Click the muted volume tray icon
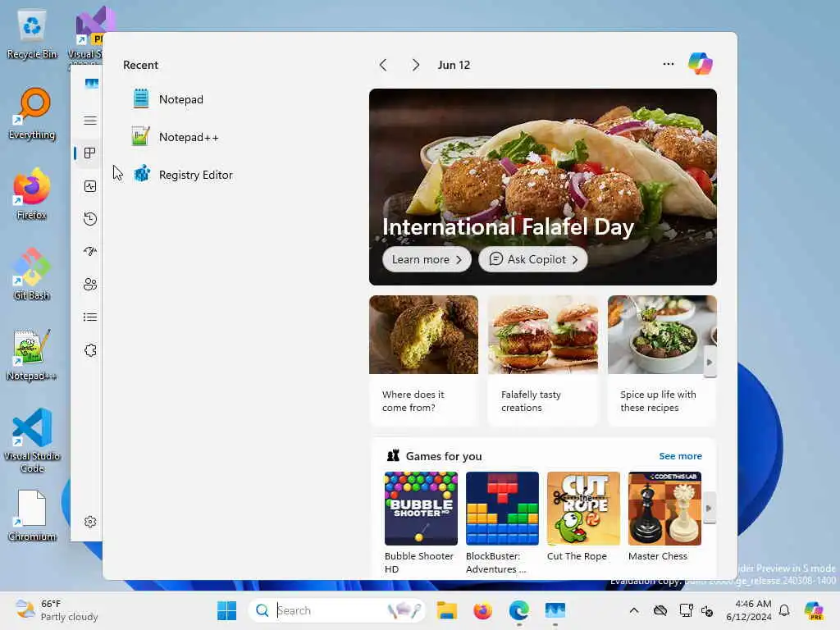 707,610
